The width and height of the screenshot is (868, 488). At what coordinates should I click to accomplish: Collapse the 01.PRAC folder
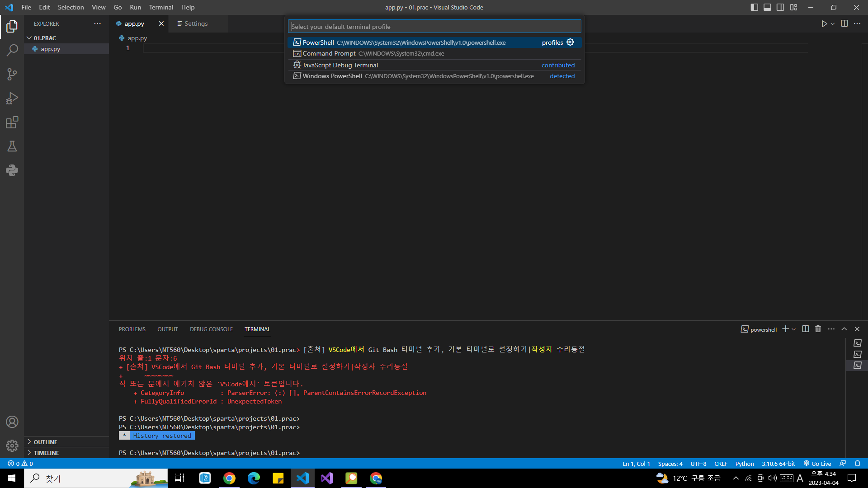pyautogui.click(x=66, y=38)
